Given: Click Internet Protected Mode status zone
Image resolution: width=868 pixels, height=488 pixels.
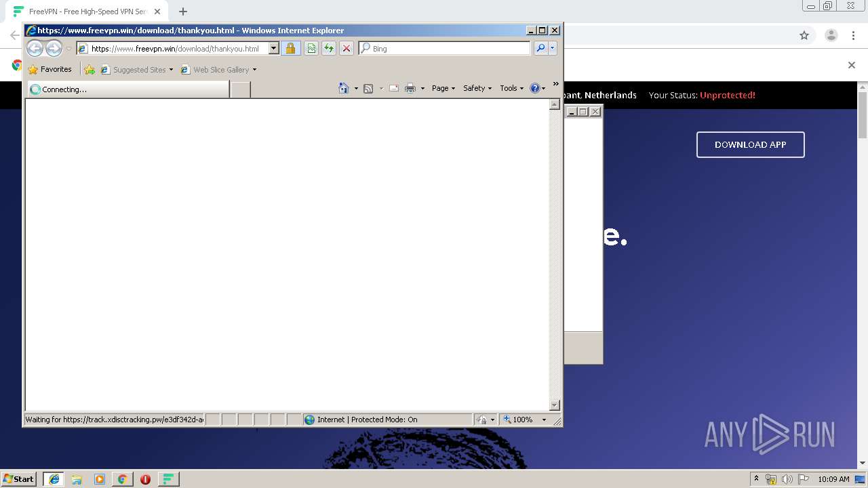Looking at the screenshot, I should 387,420.
